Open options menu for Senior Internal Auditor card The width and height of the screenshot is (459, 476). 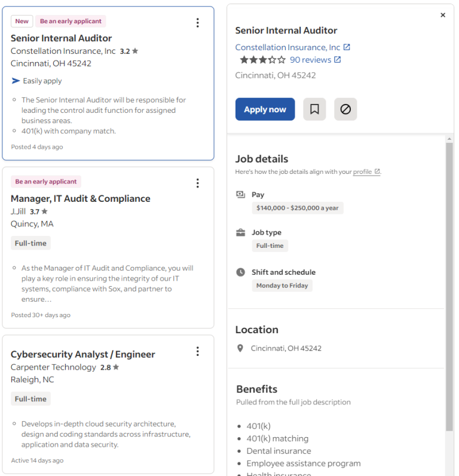[x=197, y=23]
